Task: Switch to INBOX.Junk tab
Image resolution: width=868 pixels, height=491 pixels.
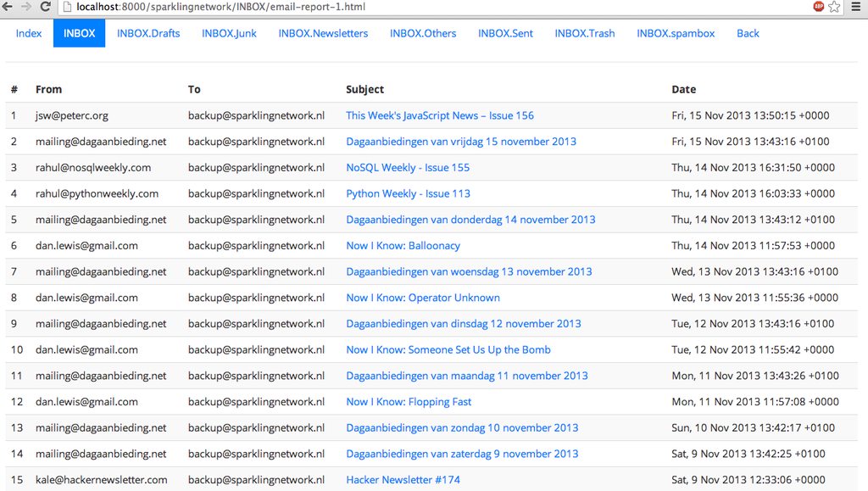Action: tap(229, 33)
